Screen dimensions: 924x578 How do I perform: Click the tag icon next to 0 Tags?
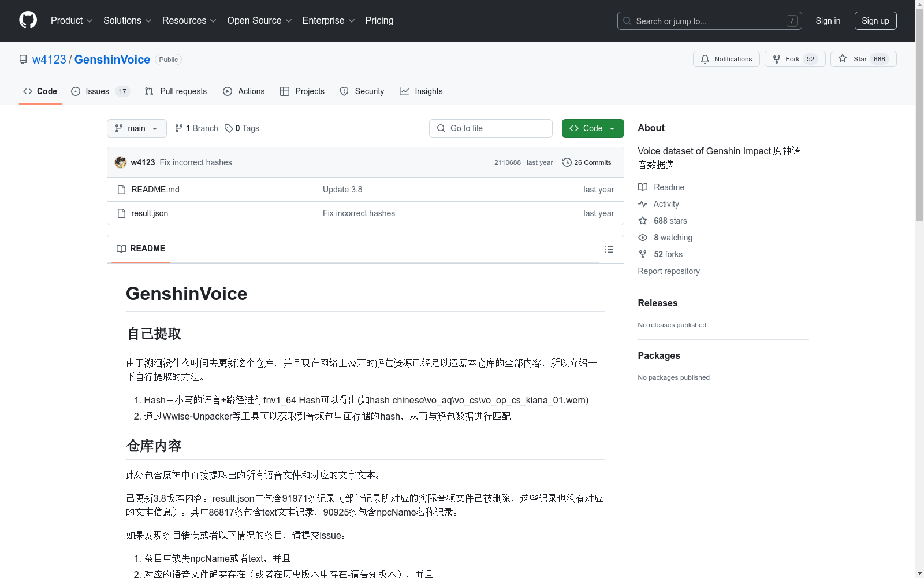pyautogui.click(x=229, y=128)
